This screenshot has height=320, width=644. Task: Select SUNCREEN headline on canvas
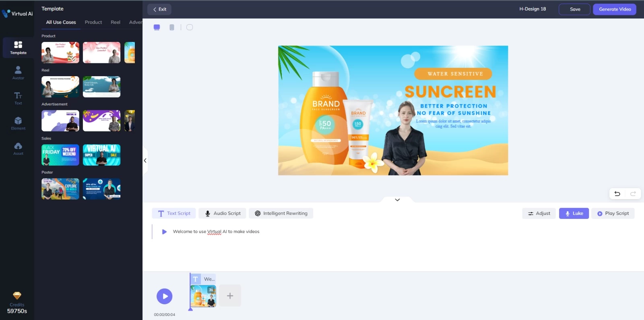(450, 92)
